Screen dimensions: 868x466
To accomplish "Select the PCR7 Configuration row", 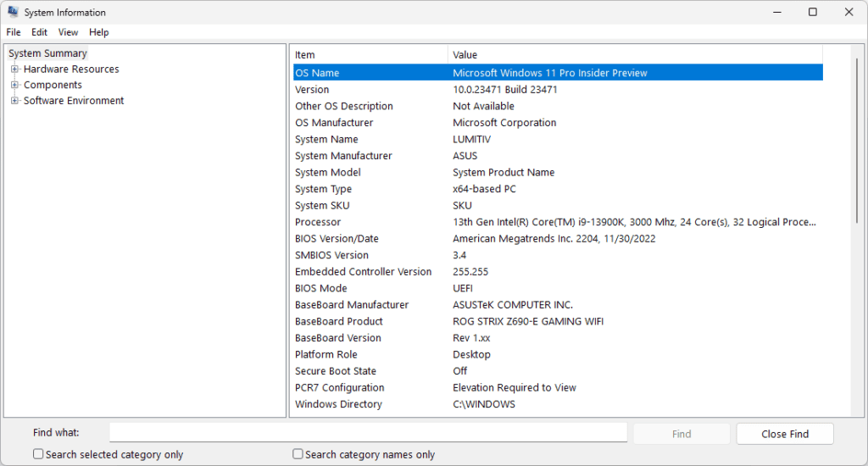I will tap(558, 388).
